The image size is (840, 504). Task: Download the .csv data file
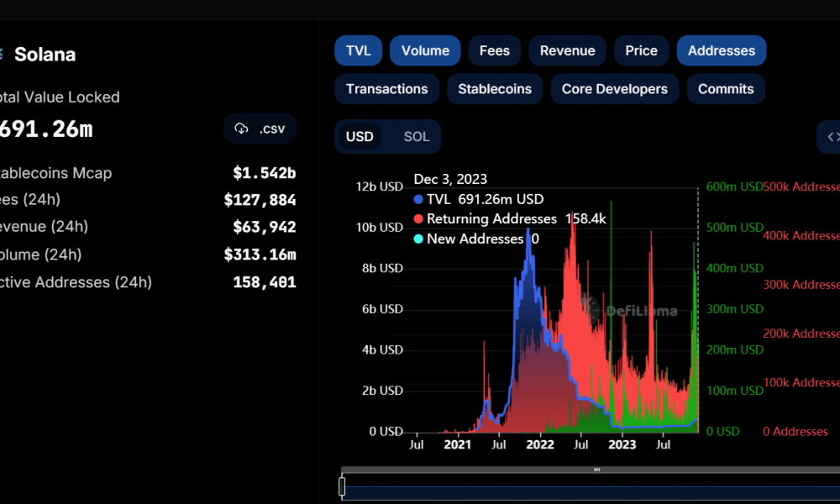260,129
